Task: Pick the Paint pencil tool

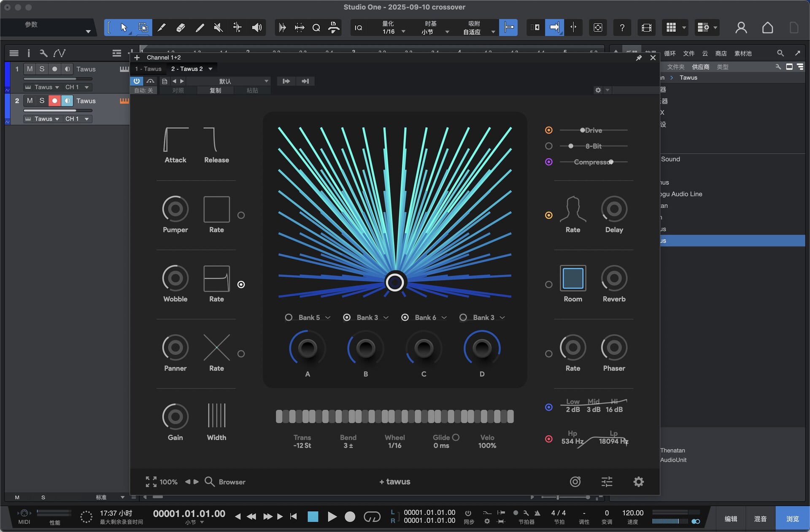Action: [200, 27]
